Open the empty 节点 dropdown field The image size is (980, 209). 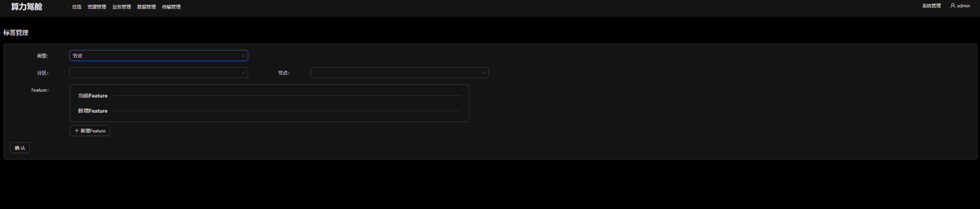tap(399, 73)
